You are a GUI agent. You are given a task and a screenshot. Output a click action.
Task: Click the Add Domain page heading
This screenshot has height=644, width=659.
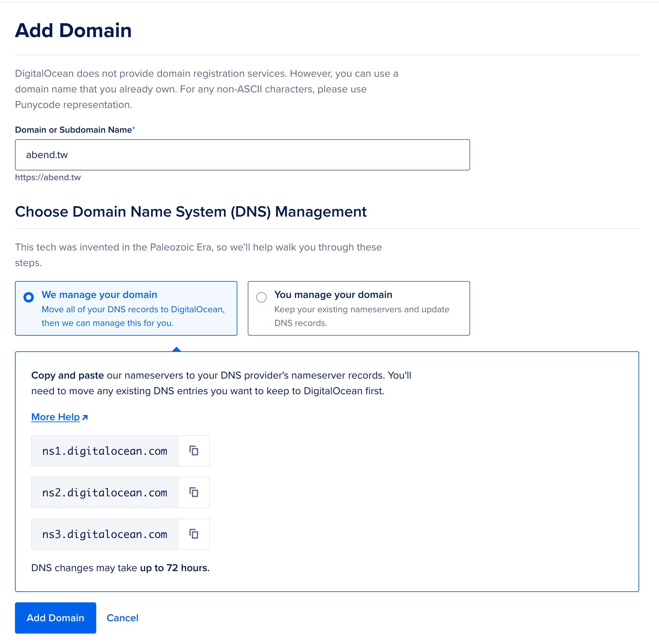click(x=73, y=31)
